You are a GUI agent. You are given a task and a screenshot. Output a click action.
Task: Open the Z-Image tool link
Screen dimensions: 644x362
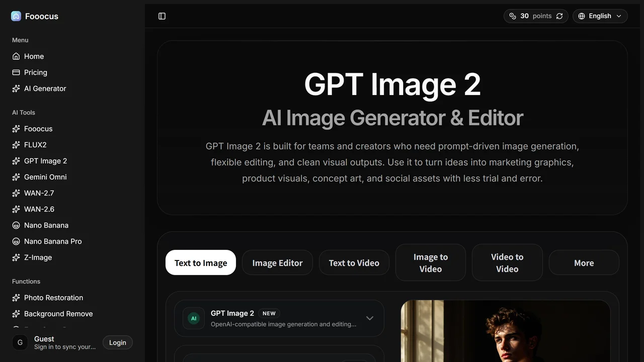point(72,257)
